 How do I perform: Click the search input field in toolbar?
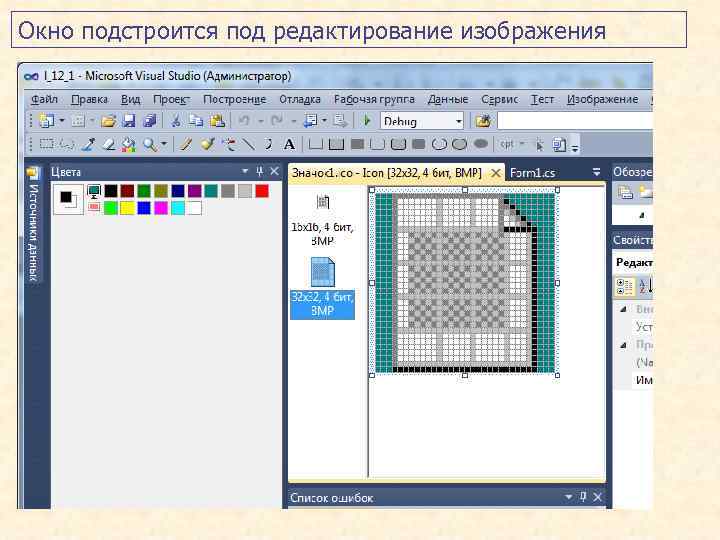click(575, 121)
